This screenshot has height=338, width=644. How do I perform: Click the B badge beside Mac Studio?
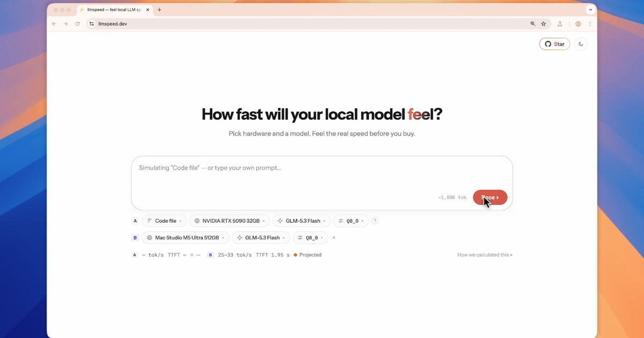[x=135, y=238]
